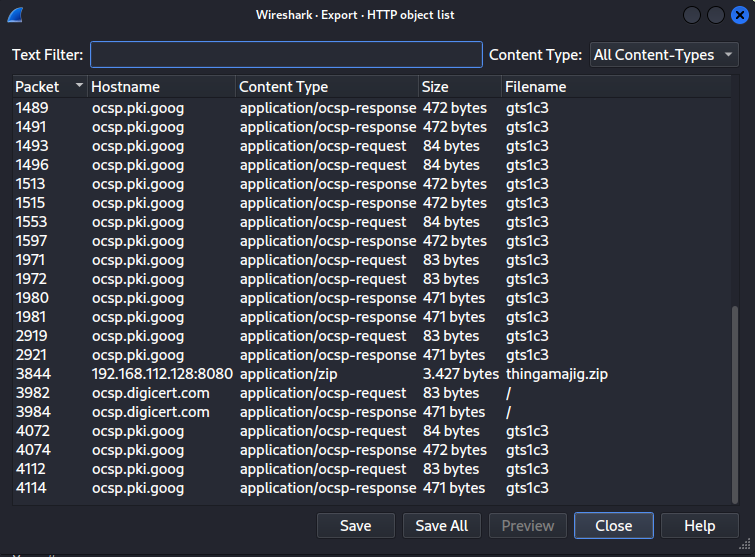Image resolution: width=755 pixels, height=557 pixels.
Task: Sort by the Size column header
Action: [460, 87]
